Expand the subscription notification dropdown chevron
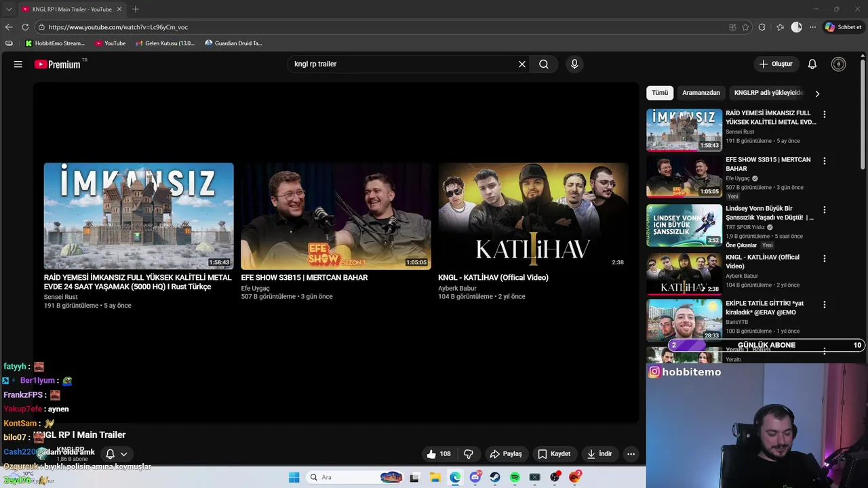 123,454
